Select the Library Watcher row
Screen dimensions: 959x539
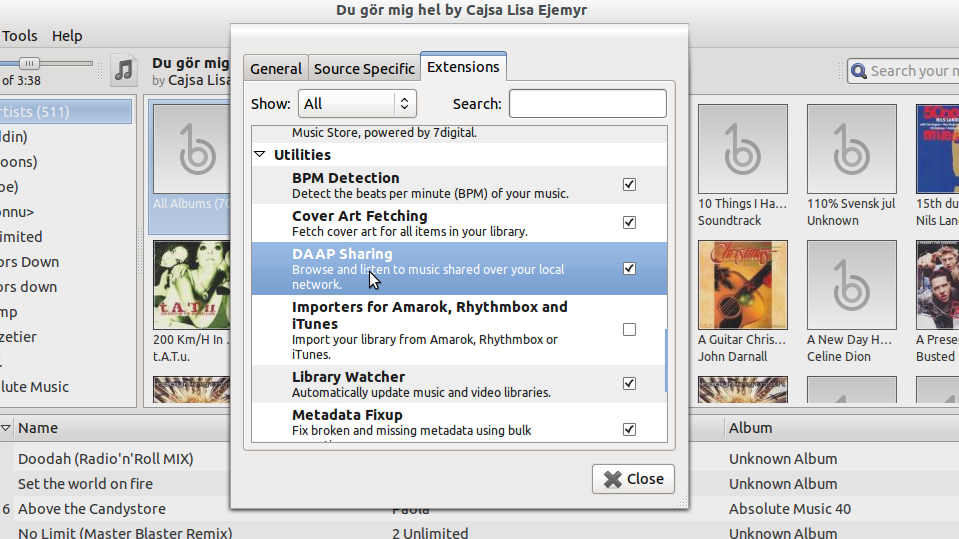459,384
